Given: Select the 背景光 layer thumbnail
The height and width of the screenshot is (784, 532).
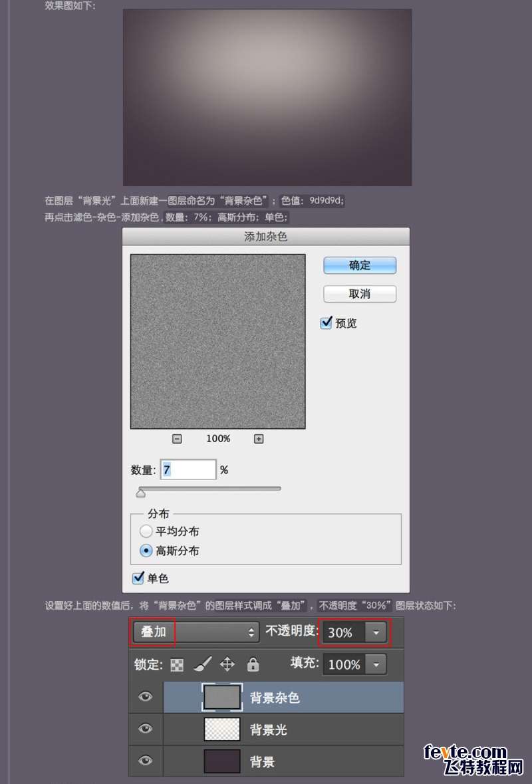Looking at the screenshot, I should (222, 729).
